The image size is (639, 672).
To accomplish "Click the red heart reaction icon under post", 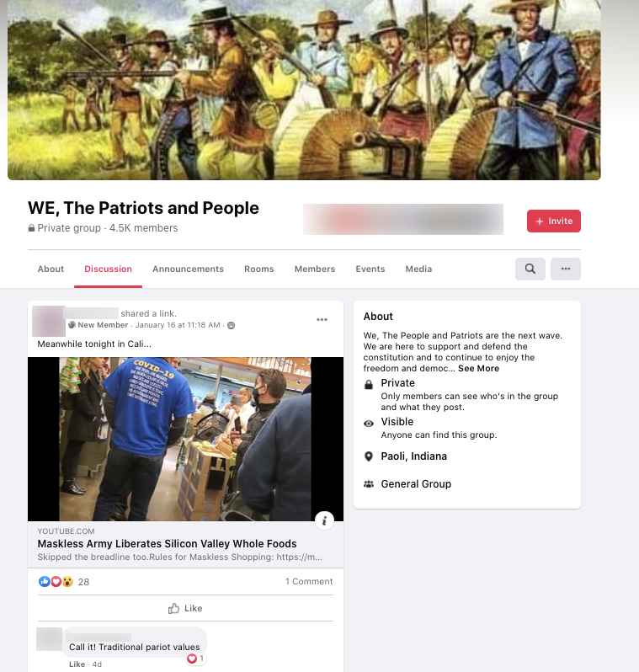I will 56,582.
